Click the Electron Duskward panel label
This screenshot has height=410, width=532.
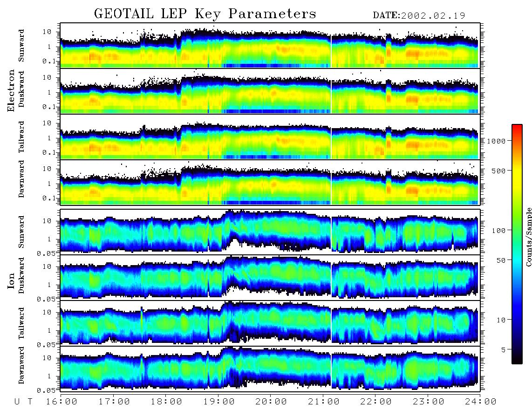tap(21, 89)
